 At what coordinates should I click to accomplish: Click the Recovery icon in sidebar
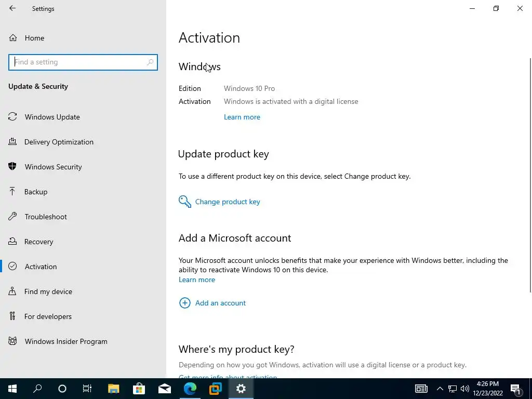tap(12, 241)
